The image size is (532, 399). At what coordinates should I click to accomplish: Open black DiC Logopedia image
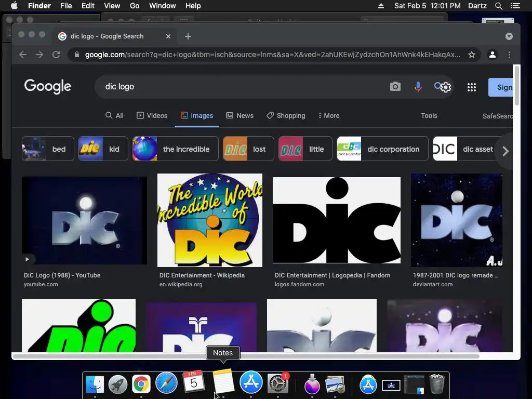(x=337, y=220)
